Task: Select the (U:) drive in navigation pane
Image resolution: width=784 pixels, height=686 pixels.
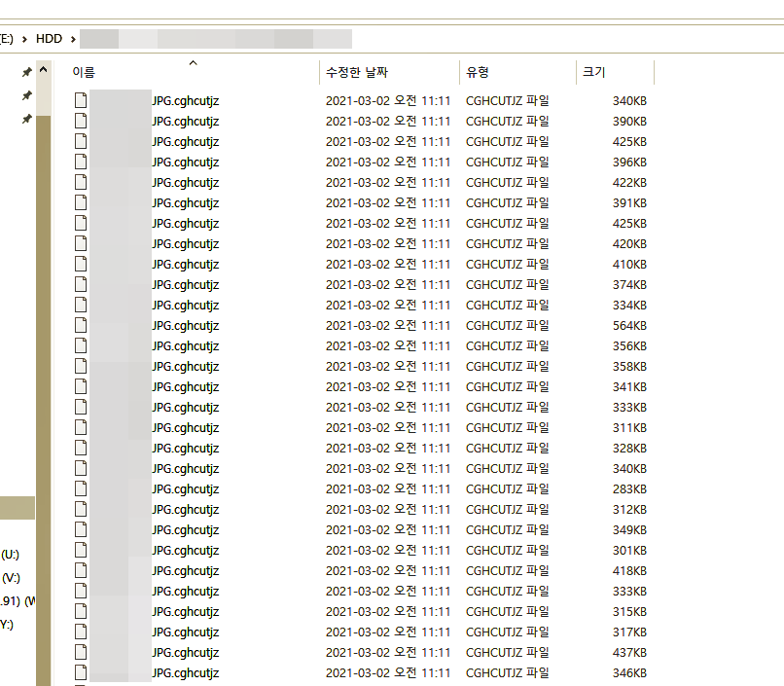Action: tap(10, 555)
